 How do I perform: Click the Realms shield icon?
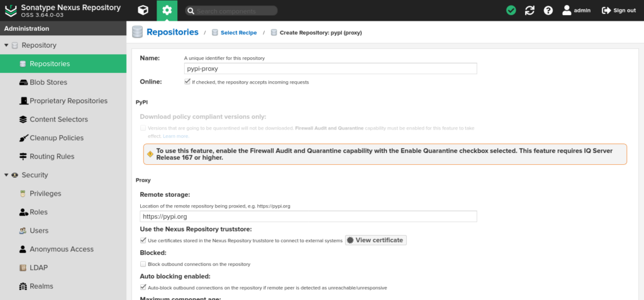coord(23,286)
